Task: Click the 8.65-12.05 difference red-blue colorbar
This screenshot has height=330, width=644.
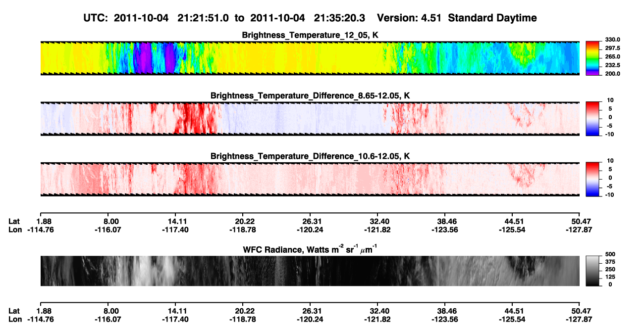Action: tap(593, 119)
